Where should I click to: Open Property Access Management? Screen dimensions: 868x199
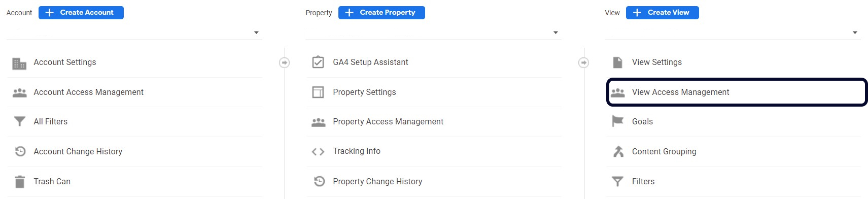point(434,122)
